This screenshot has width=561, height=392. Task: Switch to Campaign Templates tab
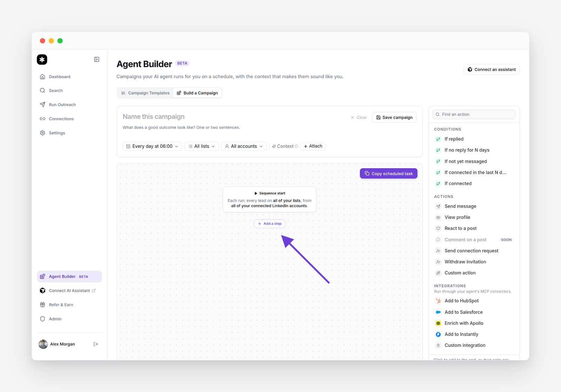pyautogui.click(x=145, y=93)
